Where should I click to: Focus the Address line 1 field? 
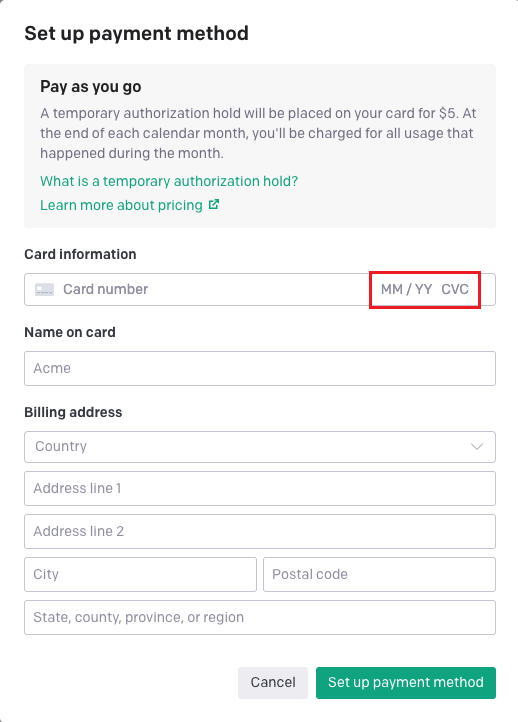260,488
